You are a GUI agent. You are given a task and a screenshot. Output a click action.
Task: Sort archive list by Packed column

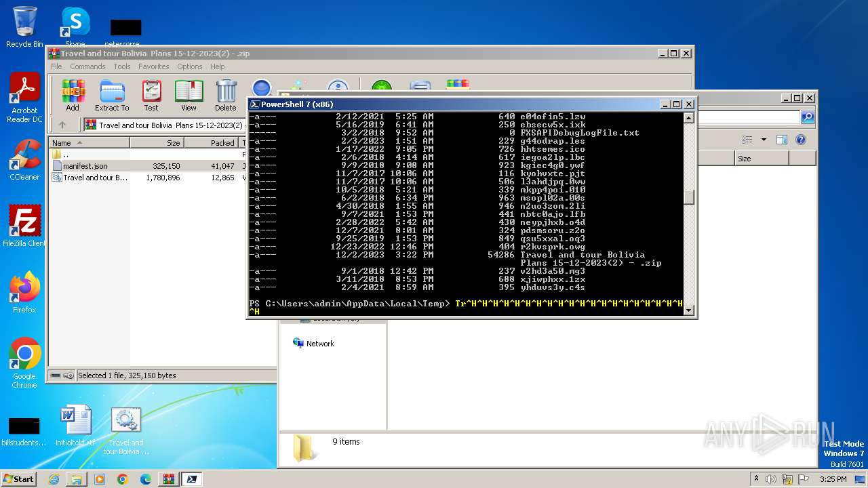pyautogui.click(x=211, y=143)
